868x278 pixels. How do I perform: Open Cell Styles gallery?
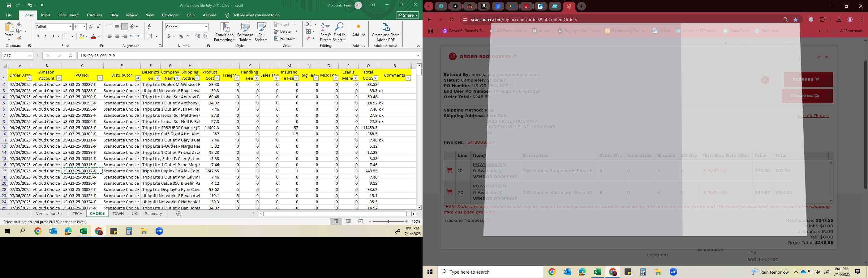tap(261, 32)
